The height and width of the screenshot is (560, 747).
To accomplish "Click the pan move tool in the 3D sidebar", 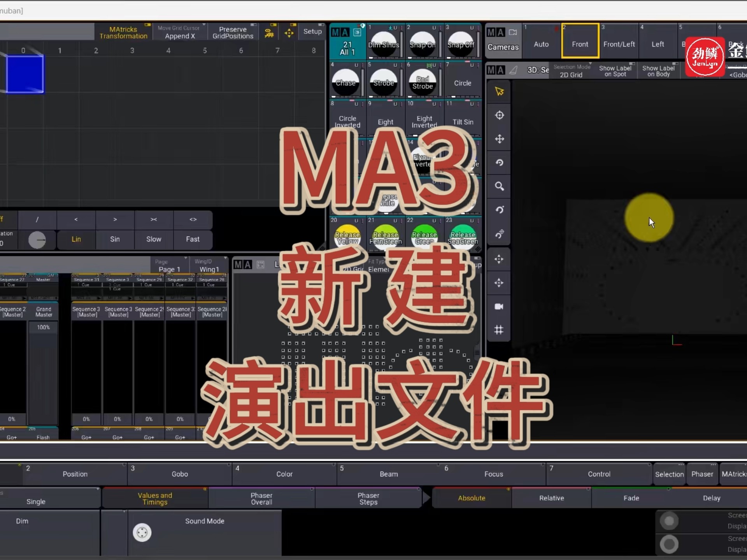I will (x=499, y=139).
